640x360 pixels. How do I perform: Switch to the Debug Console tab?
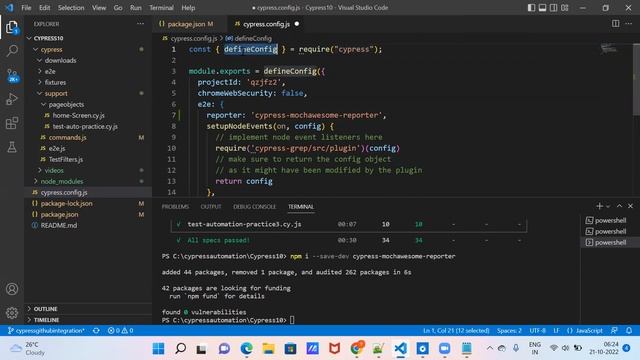point(254,207)
